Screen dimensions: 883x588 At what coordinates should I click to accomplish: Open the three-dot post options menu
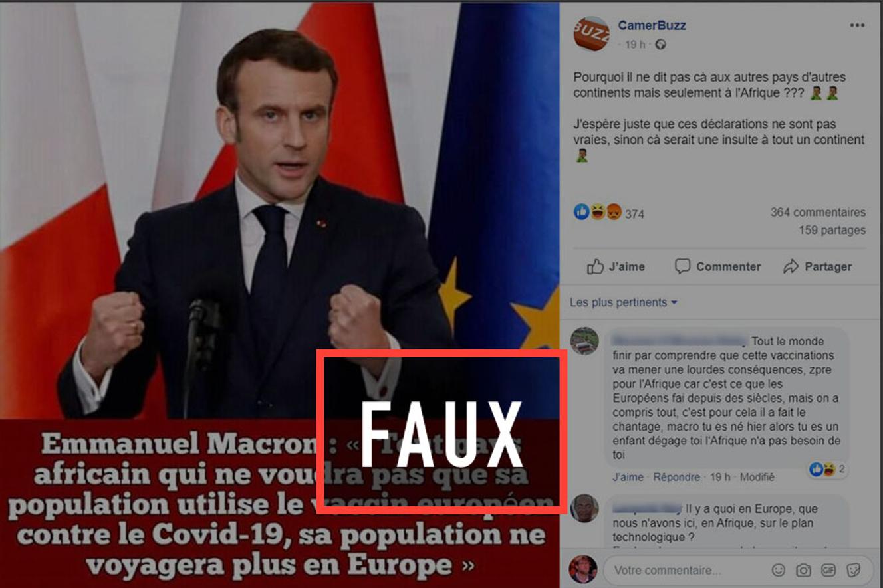[x=857, y=25]
